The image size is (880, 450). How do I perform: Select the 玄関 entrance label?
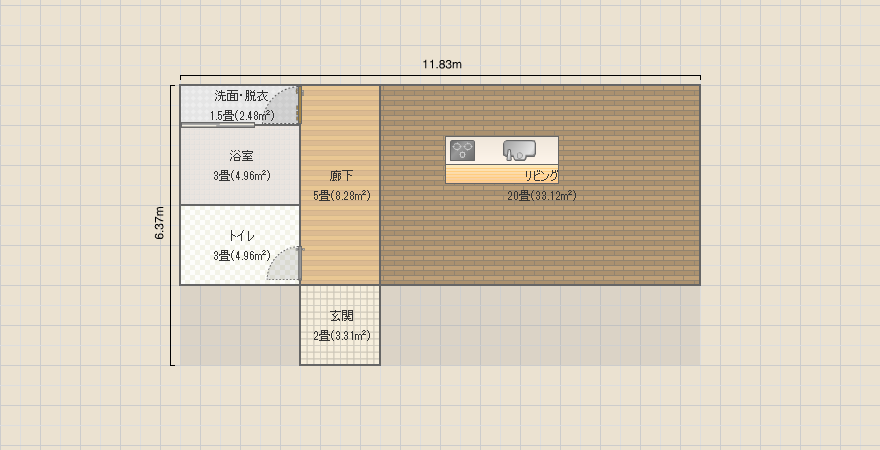click(x=341, y=316)
